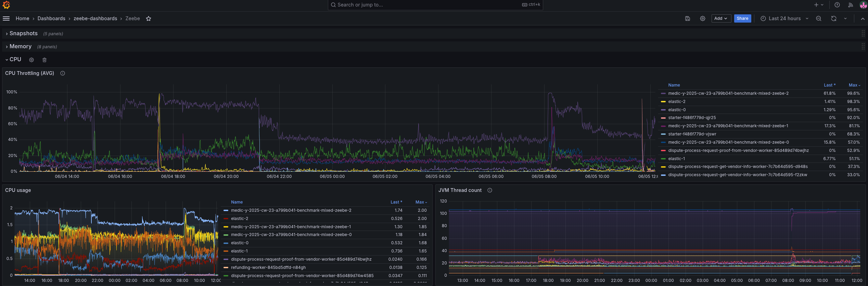Toggle elastic-1 in CPU usage legend
868x286 pixels.
coord(239,251)
